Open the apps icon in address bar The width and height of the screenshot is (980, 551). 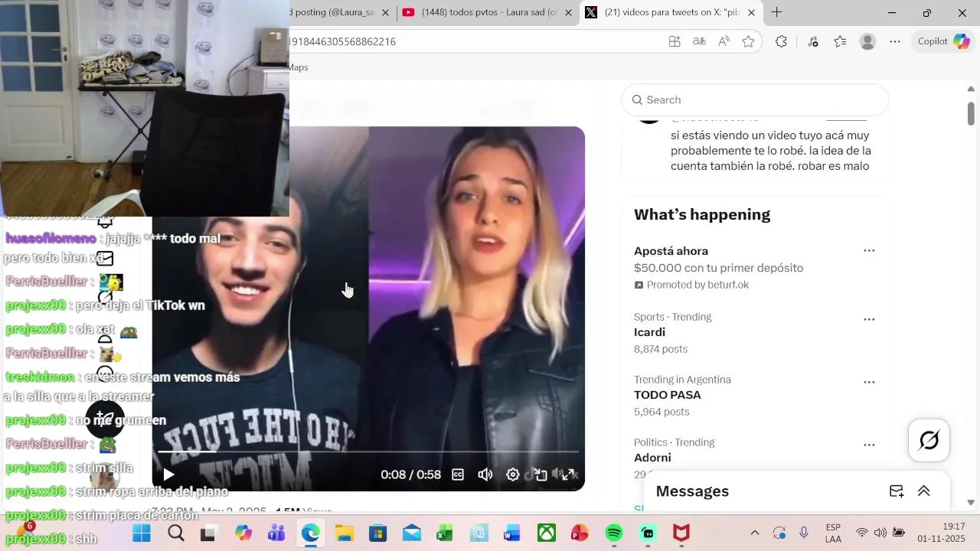(x=675, y=41)
